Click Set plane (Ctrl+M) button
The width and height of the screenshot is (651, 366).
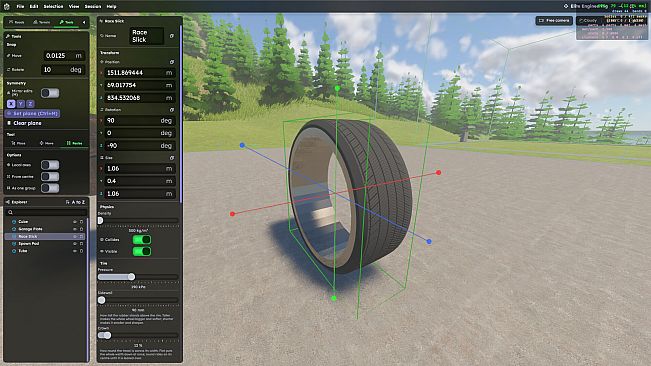(32, 113)
